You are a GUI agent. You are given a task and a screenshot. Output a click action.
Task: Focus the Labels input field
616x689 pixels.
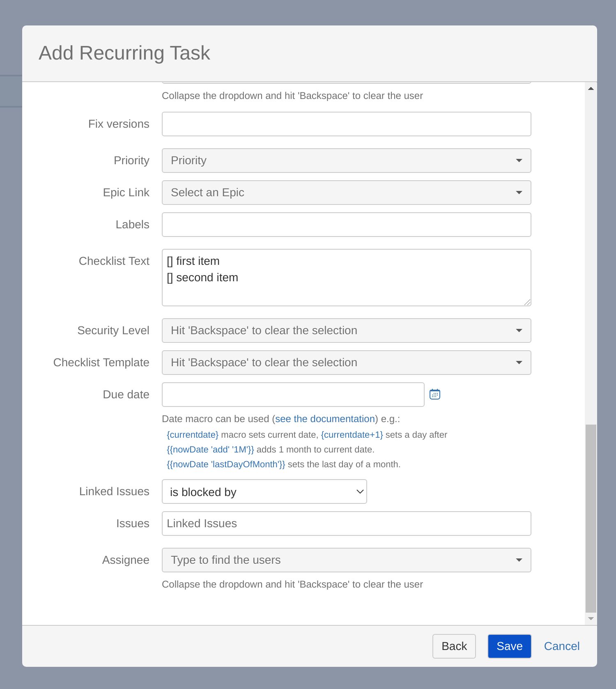[346, 225]
